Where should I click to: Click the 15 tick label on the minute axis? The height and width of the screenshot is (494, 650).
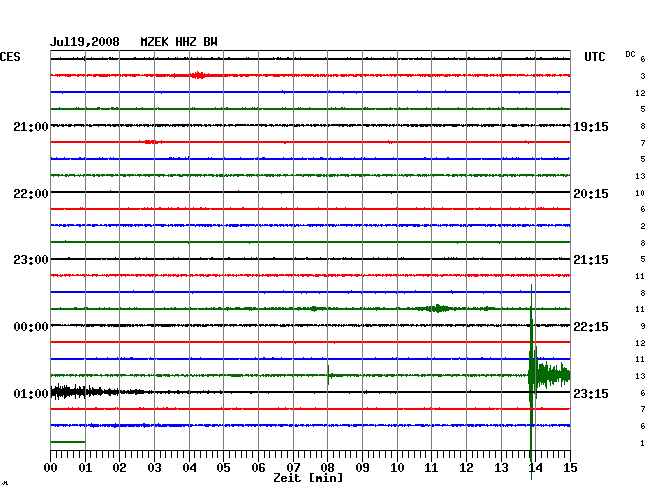(x=568, y=468)
